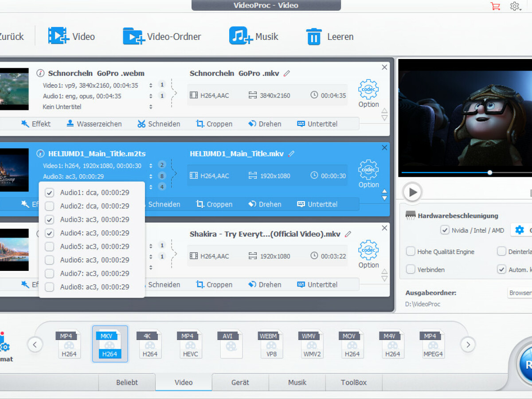The image size is (532, 399).
Task: Switch to the Gerät tab
Action: pyautogui.click(x=240, y=382)
